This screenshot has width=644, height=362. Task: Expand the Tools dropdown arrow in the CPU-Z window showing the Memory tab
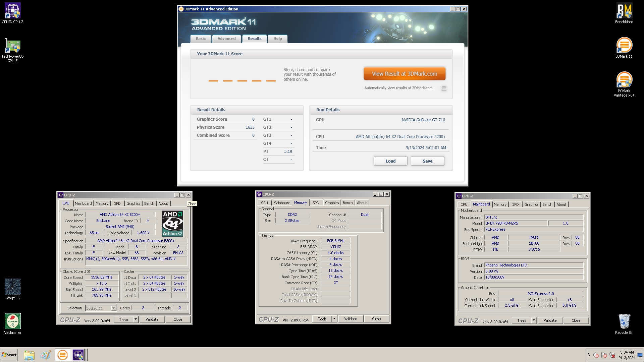coord(334,319)
